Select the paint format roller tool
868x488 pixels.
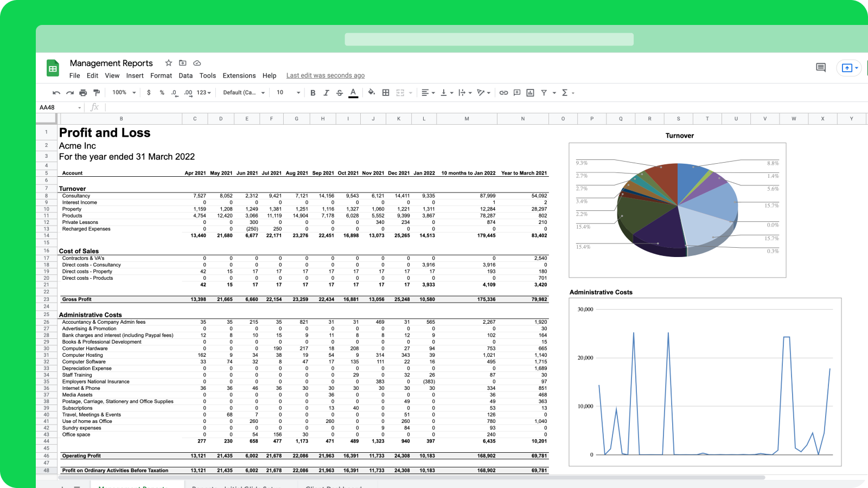click(97, 93)
